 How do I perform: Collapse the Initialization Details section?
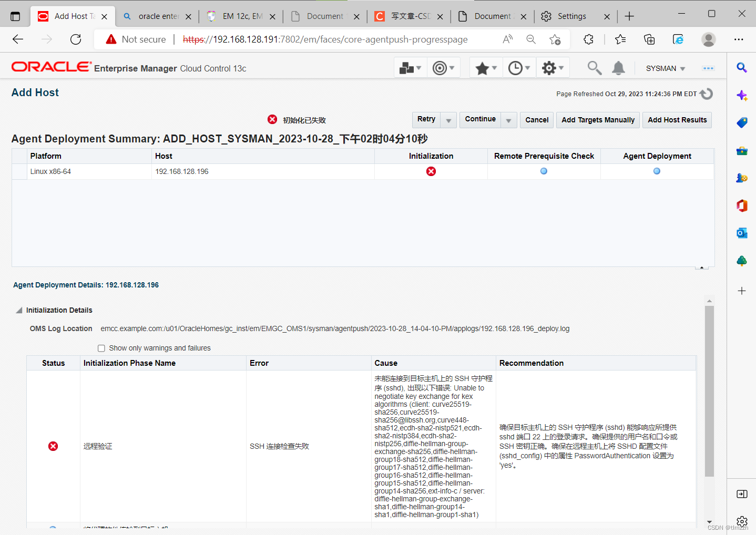point(19,310)
